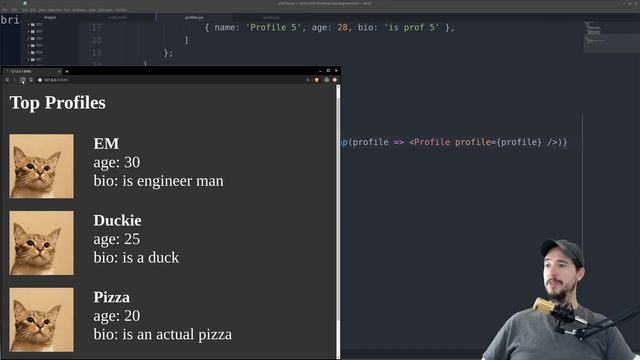Click 'bio: is a duck'
640x360 pixels.
click(136, 258)
